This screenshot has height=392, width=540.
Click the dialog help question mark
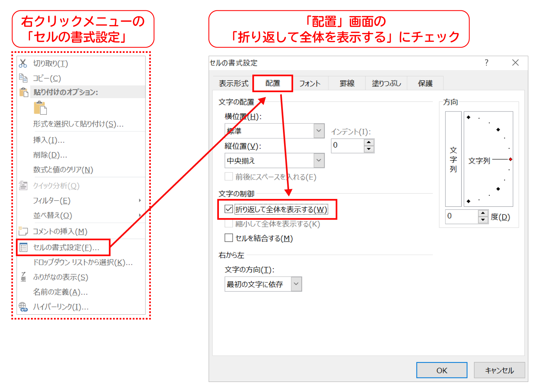486,63
